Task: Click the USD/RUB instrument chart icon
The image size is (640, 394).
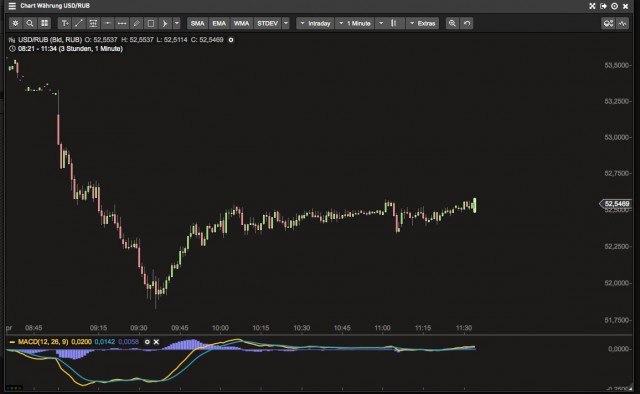Action: point(12,40)
